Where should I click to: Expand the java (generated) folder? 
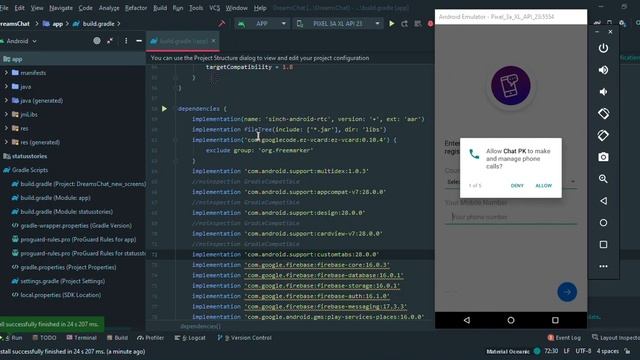(6, 100)
